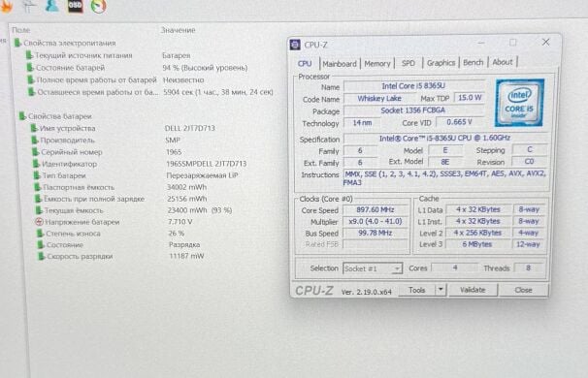Click the Technology value '14 nm'
This screenshot has height=378, width=588.
pyautogui.click(x=362, y=123)
